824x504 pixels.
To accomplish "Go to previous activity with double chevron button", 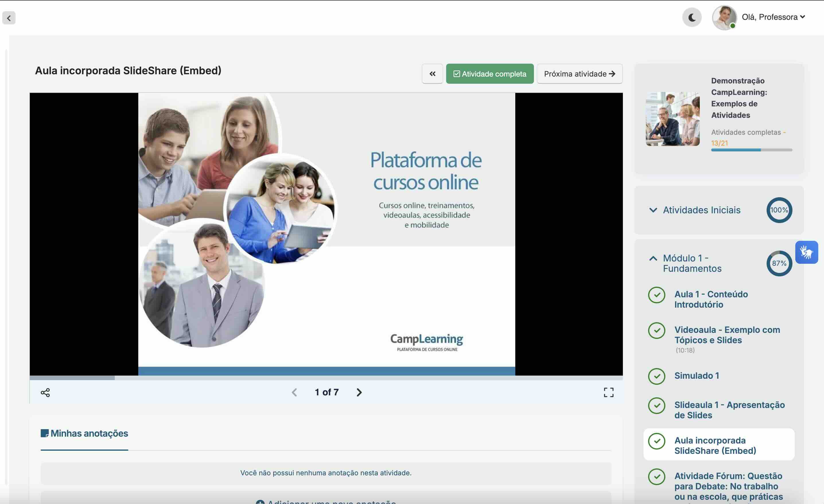I will click(x=432, y=73).
